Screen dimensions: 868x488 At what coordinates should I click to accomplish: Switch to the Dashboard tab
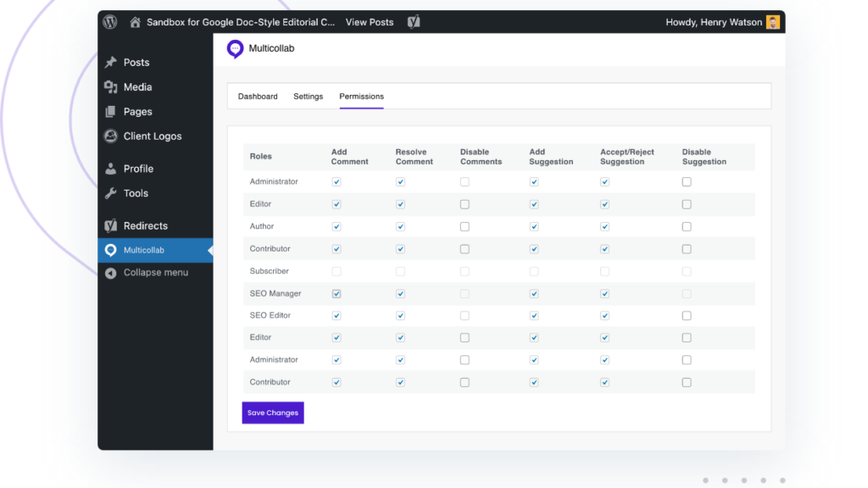258,97
